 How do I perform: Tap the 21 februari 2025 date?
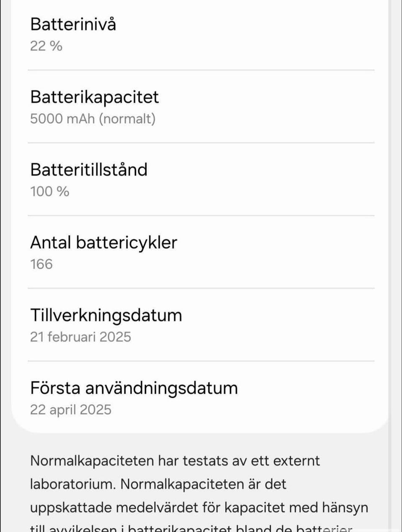80,337
